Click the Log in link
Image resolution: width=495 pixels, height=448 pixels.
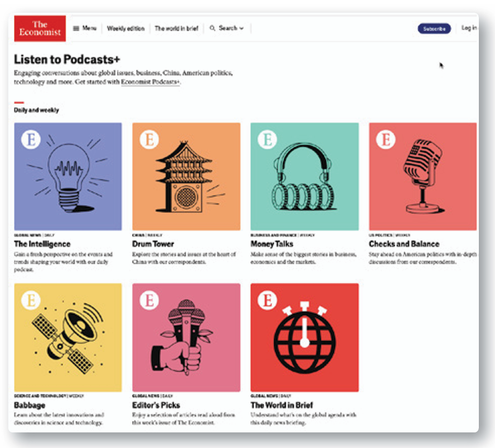(x=468, y=28)
